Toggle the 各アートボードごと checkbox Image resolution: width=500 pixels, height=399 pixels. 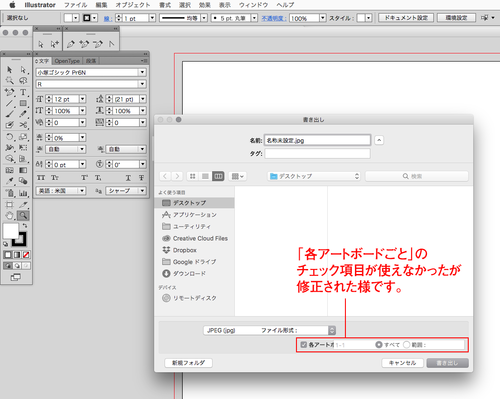pos(304,345)
